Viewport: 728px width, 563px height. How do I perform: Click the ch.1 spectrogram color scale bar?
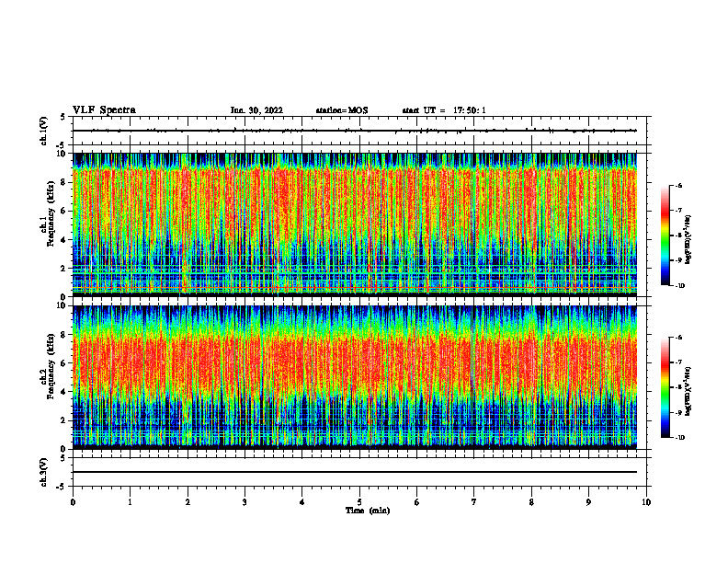pos(665,236)
